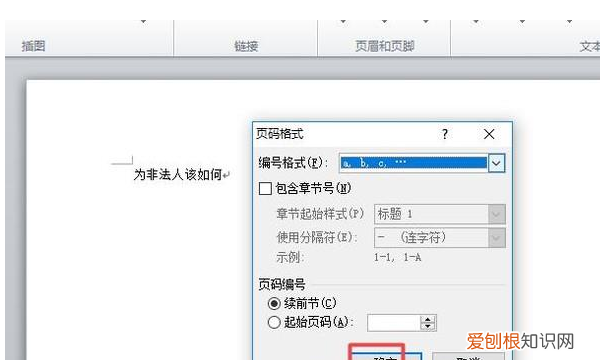Click the 取消 button in the dialog
600x360 pixels.
coord(468,357)
